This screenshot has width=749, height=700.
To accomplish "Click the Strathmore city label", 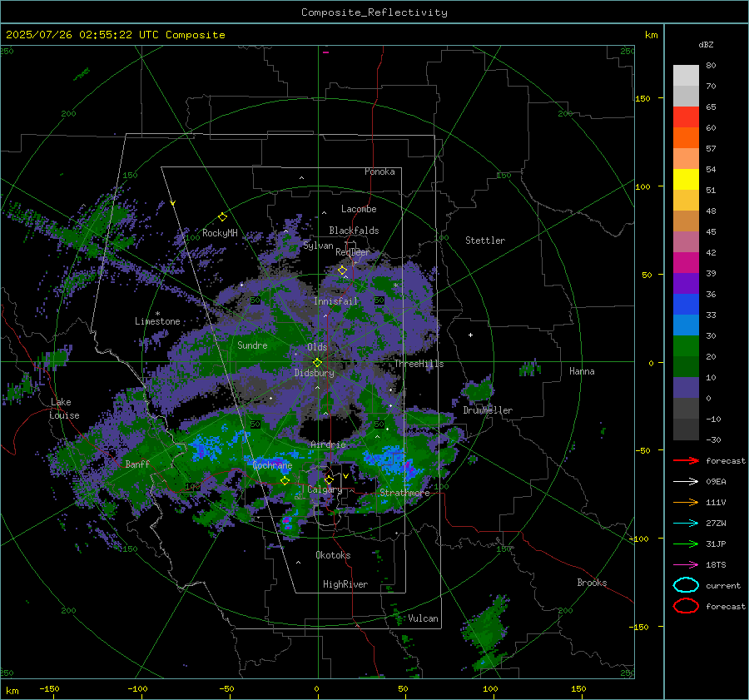I will tap(404, 493).
